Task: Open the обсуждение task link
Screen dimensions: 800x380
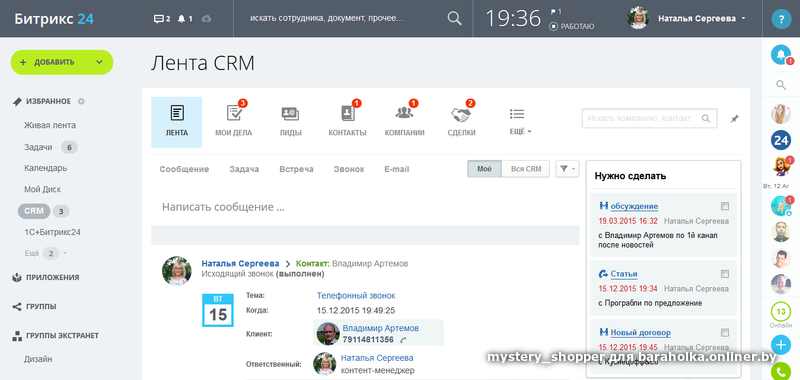Action: coord(634,206)
